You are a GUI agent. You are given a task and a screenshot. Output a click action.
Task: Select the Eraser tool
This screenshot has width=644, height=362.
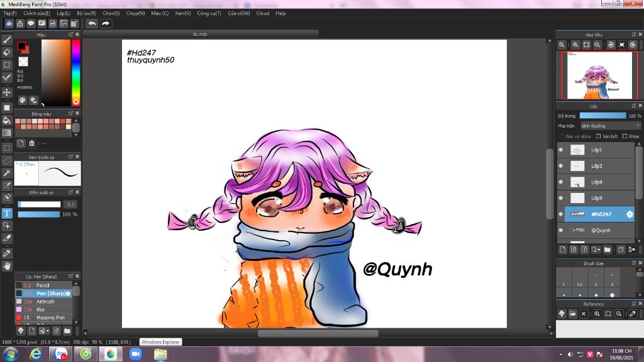tap(6, 52)
